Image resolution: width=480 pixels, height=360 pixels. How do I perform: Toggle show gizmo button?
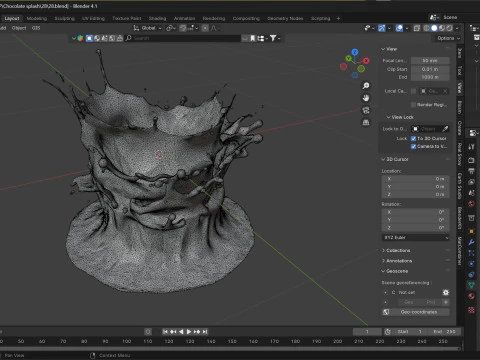(x=382, y=28)
